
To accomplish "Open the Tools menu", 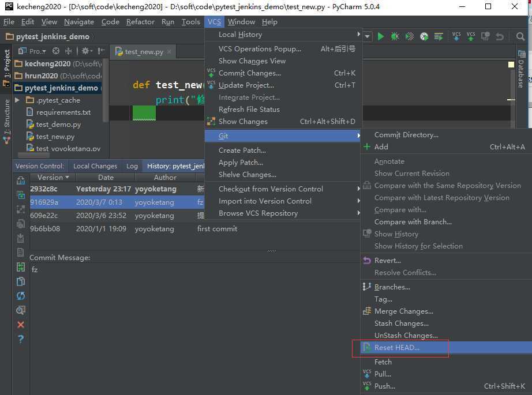I will (x=190, y=22).
